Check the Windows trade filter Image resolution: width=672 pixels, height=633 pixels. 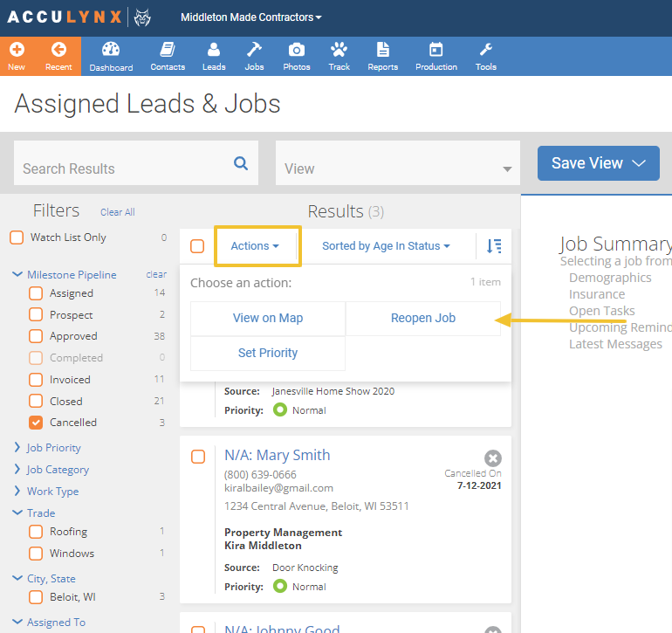tap(36, 554)
